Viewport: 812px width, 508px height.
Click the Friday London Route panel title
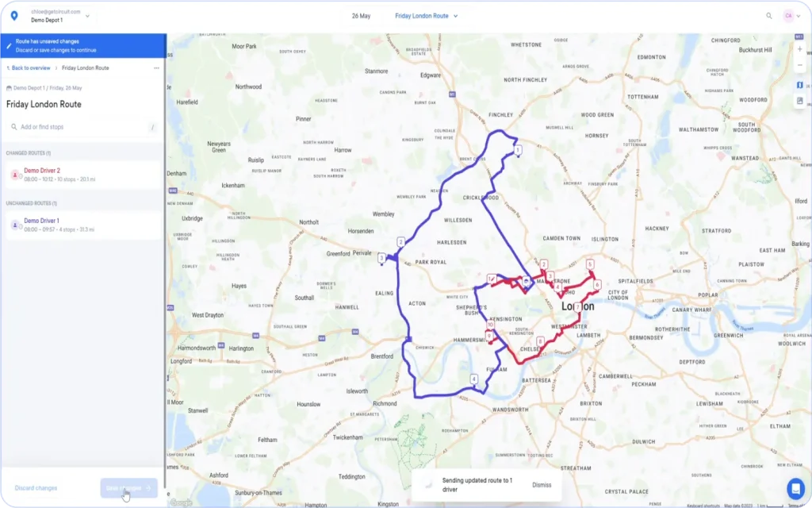click(44, 104)
